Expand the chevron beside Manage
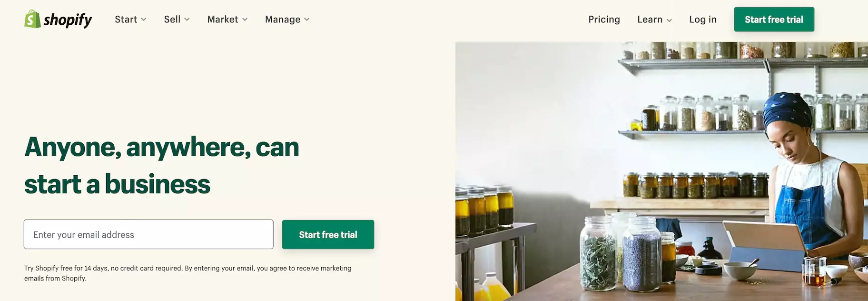The width and height of the screenshot is (868, 301). tap(307, 20)
